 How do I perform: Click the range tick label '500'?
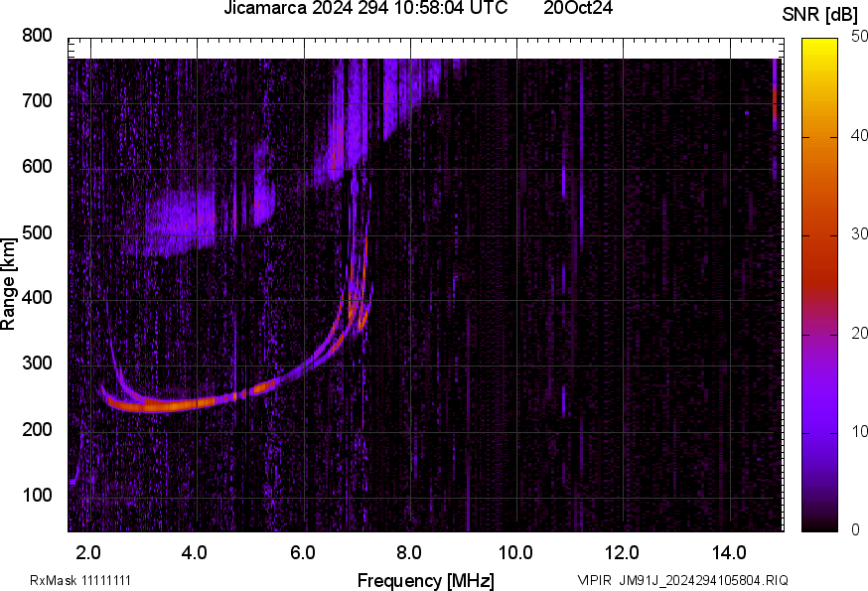click(37, 232)
